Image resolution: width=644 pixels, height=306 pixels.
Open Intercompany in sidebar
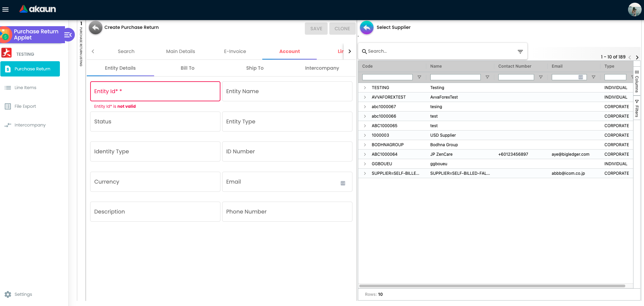pos(30,125)
